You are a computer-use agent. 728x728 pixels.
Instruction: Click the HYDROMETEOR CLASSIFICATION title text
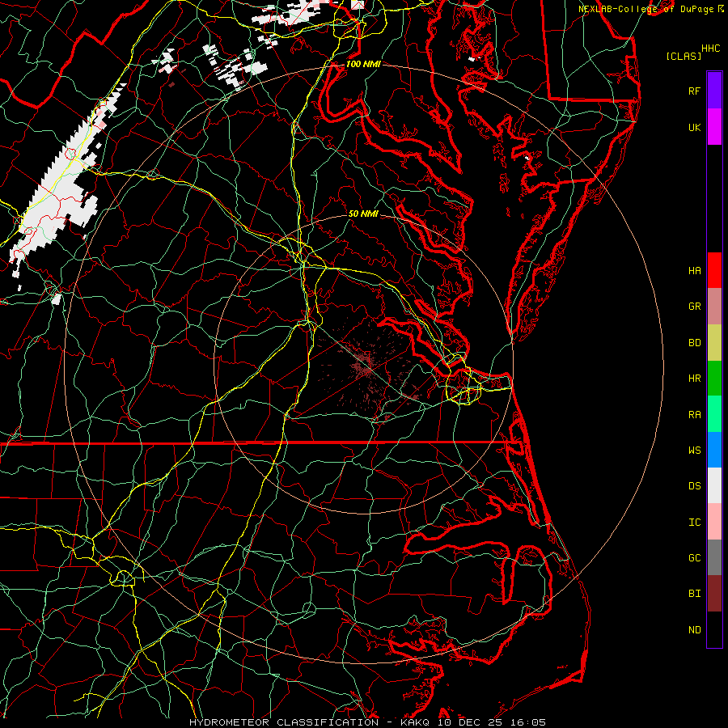click(284, 722)
